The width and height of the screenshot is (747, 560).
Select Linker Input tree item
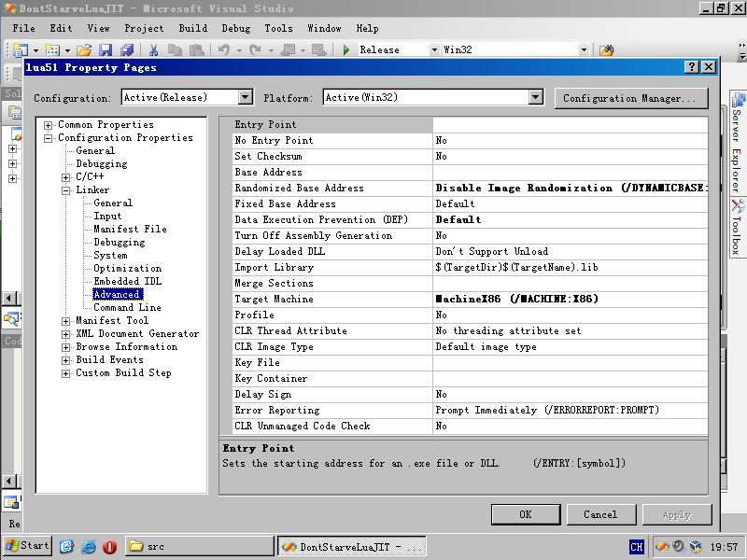click(107, 217)
